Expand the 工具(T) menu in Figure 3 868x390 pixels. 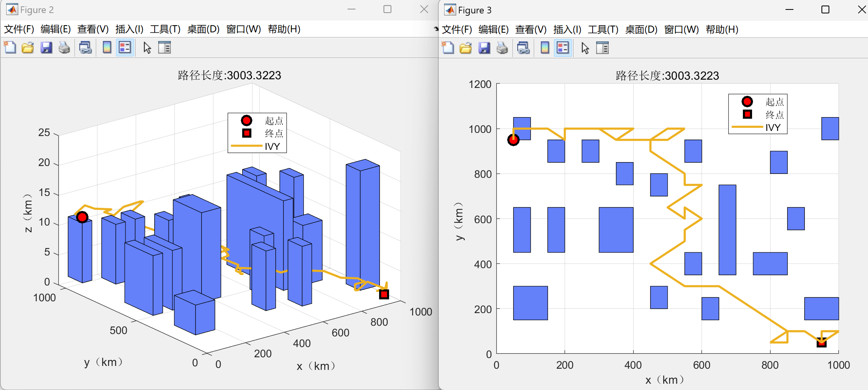[603, 30]
